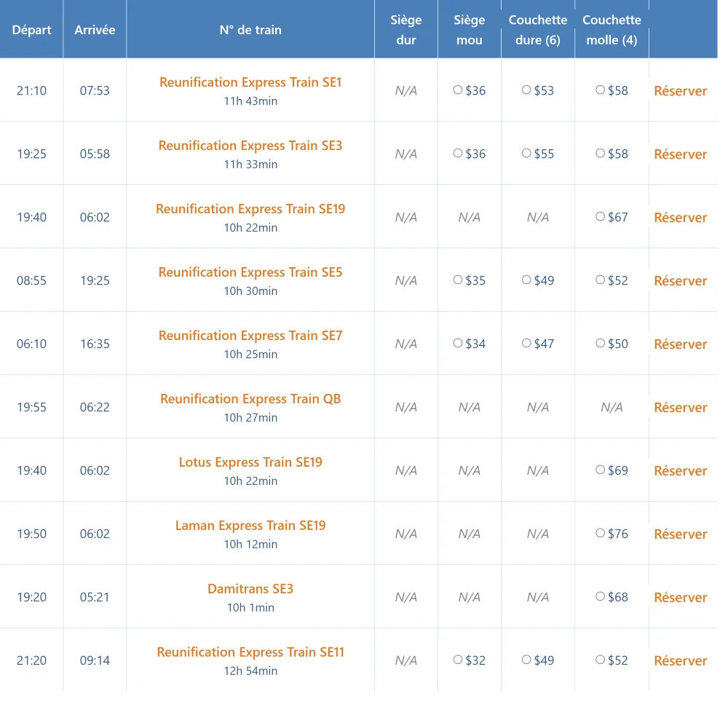Select $34 soft seat on train SE7

[458, 343]
